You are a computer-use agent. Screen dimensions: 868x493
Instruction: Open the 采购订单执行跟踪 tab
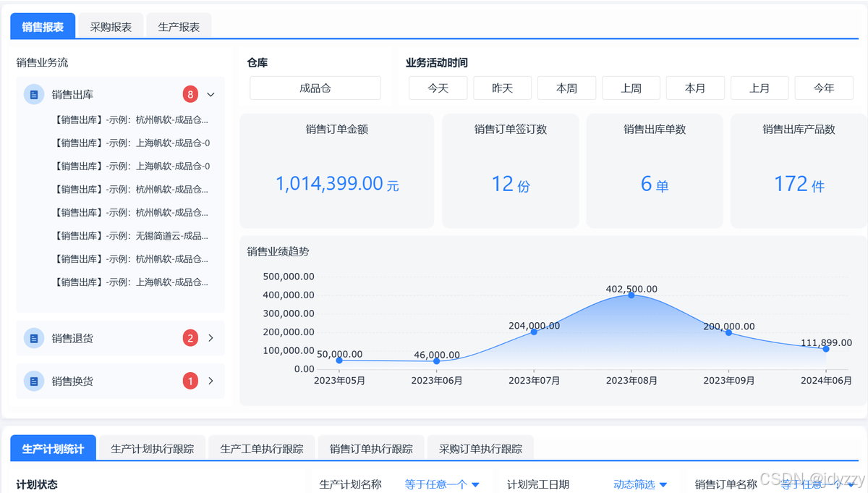coord(480,449)
